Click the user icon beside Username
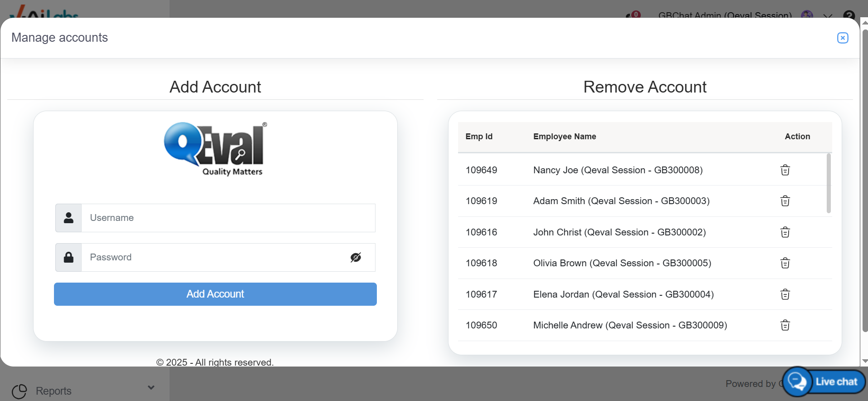868x401 pixels. coord(68,218)
